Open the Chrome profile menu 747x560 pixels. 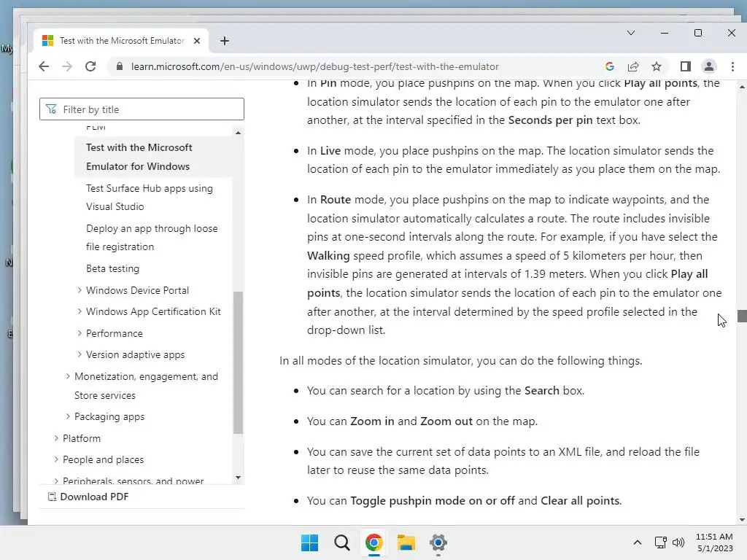click(709, 66)
